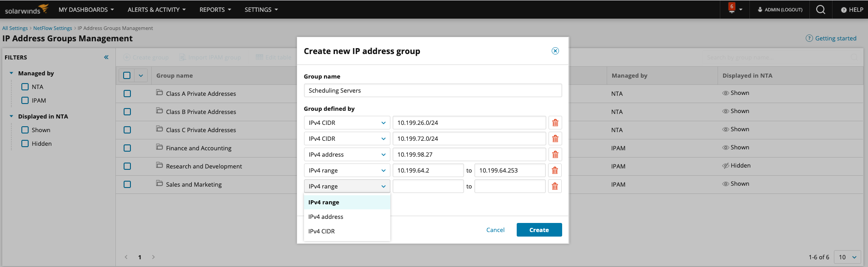Delete the 10.199.98.27 address row
The height and width of the screenshot is (267, 868).
555,154
